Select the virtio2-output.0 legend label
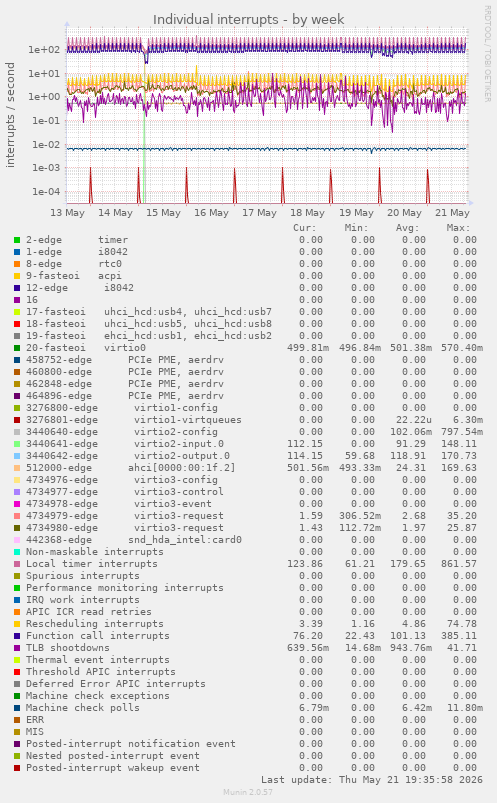The height and width of the screenshot is (803, 497). pos(182,456)
